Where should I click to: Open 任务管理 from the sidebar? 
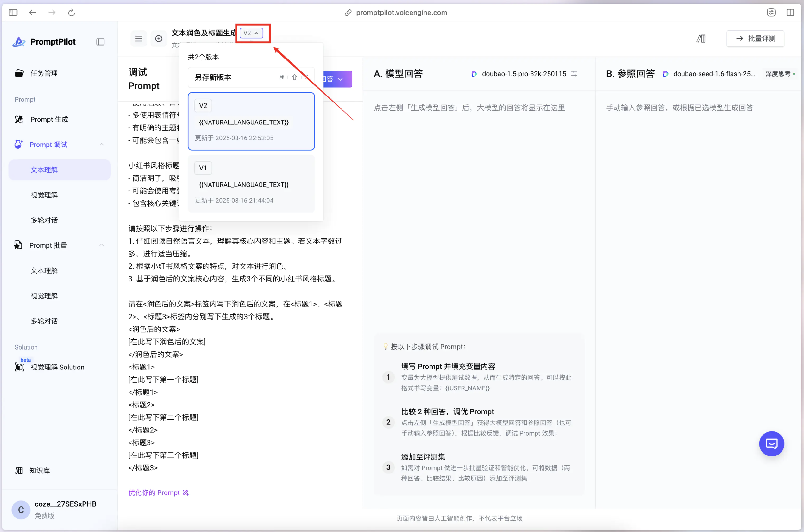[44, 73]
